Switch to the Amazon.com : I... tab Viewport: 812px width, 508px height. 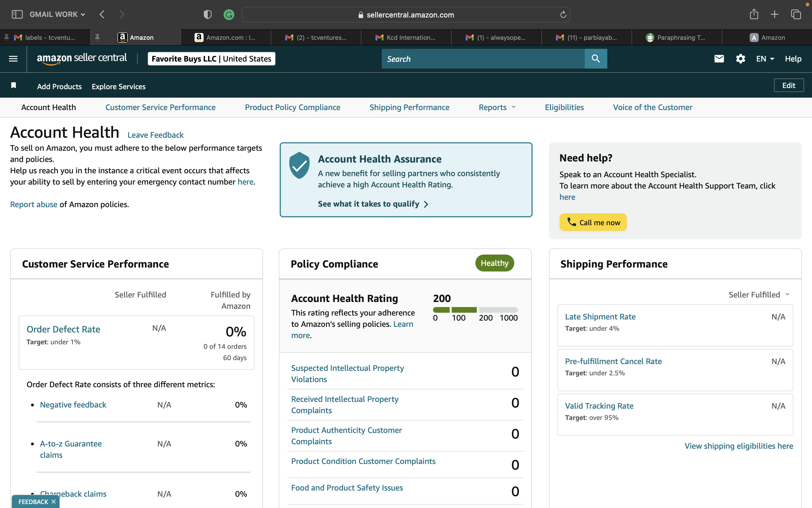coord(226,37)
